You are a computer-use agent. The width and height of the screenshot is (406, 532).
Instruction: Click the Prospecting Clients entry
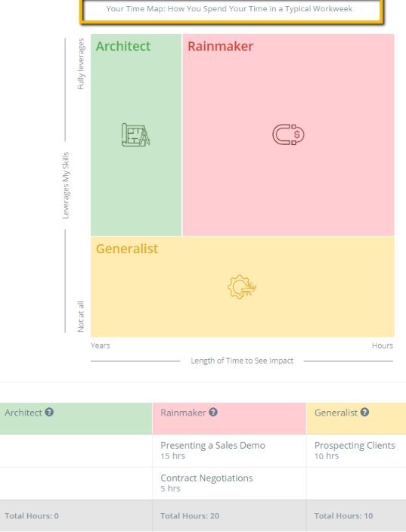pos(356,450)
